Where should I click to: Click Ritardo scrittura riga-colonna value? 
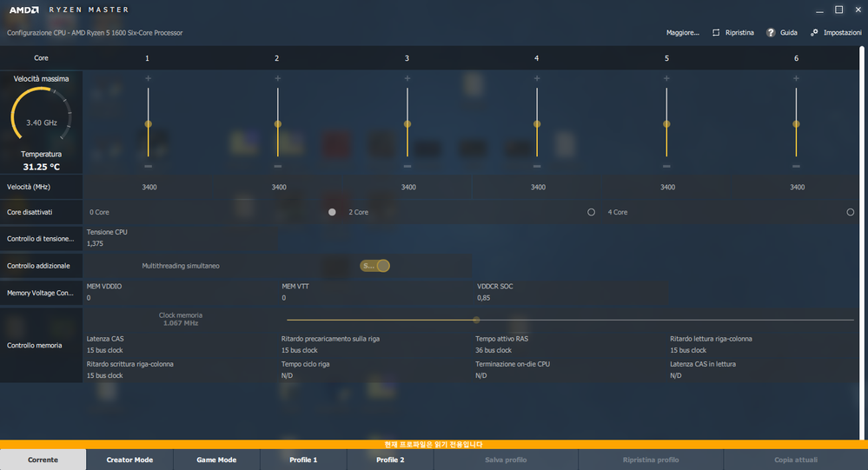pos(104,376)
